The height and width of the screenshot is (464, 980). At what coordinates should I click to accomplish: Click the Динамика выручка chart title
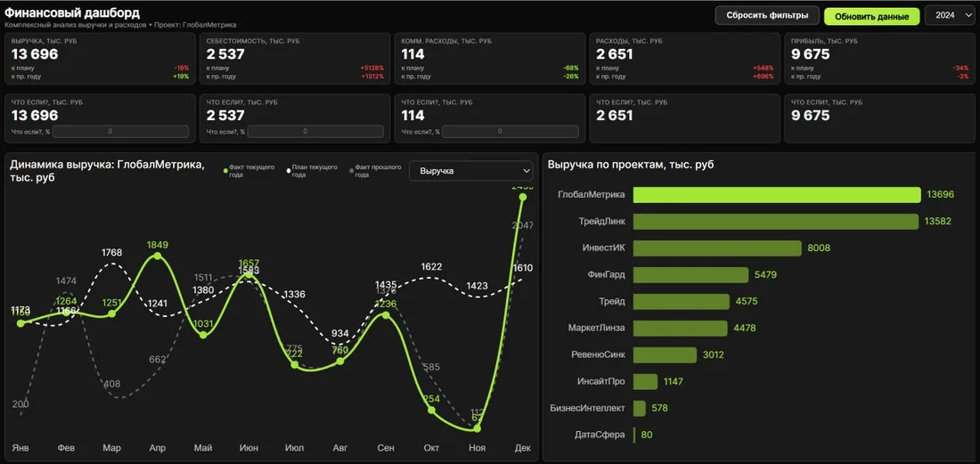pyautogui.click(x=107, y=171)
